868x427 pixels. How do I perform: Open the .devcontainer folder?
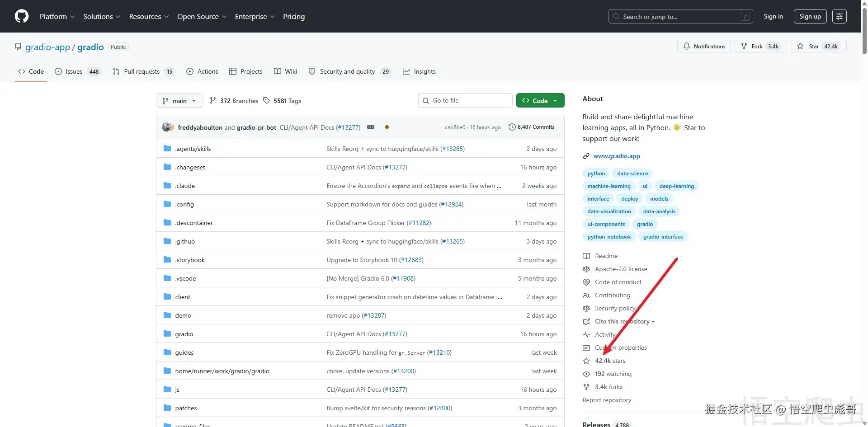pyautogui.click(x=194, y=223)
